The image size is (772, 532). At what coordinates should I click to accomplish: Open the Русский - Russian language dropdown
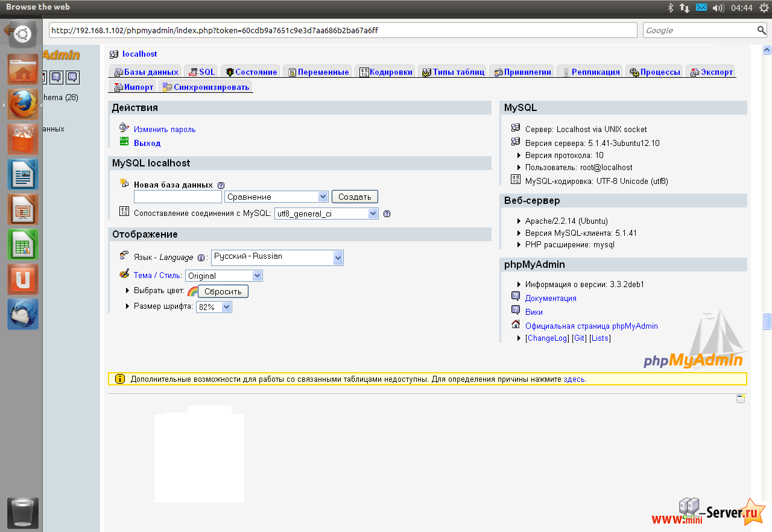click(x=277, y=258)
